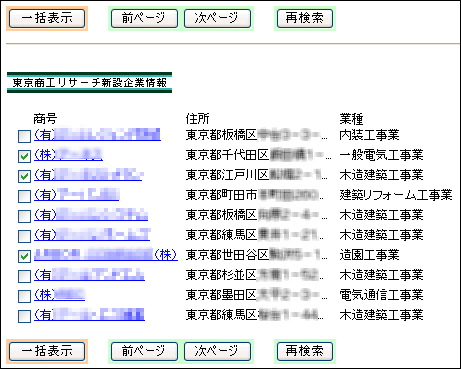This screenshot has width=461, height=369.
Task: Open the company link in 内装工事業 row
Action: (x=97, y=135)
